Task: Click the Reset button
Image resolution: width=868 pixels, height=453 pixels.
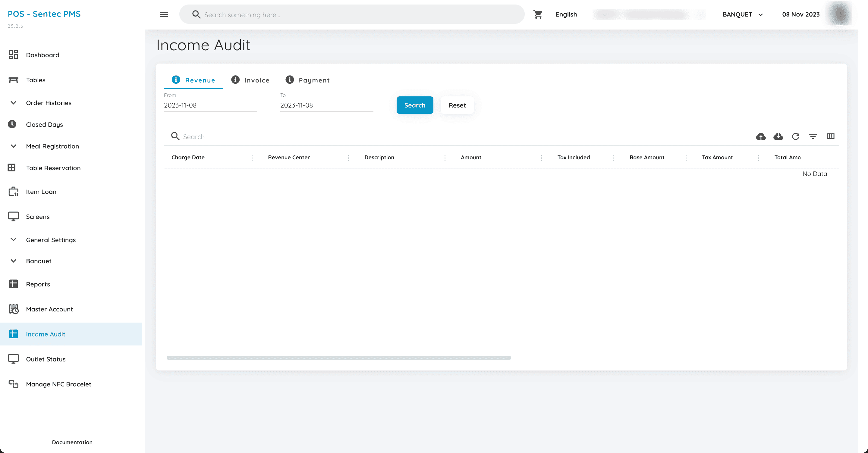Action: click(x=457, y=105)
